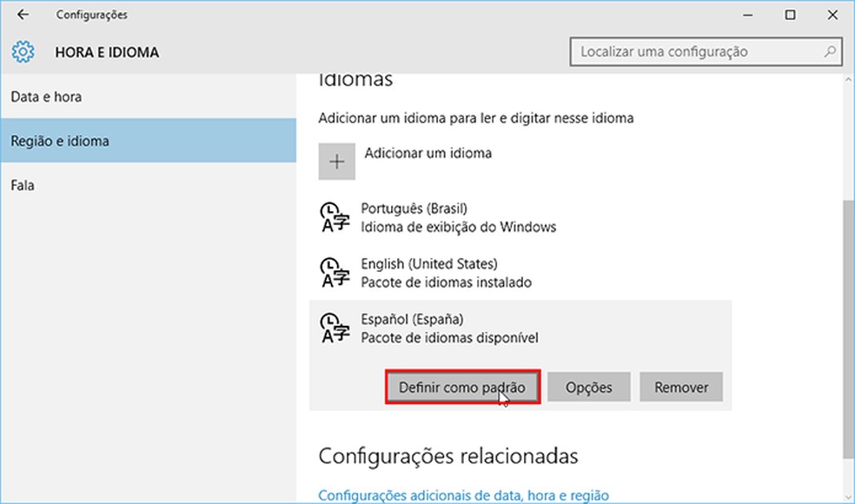Viewport: 855px width, 504px height.
Task: Open the Data e hora section
Action: (x=47, y=96)
